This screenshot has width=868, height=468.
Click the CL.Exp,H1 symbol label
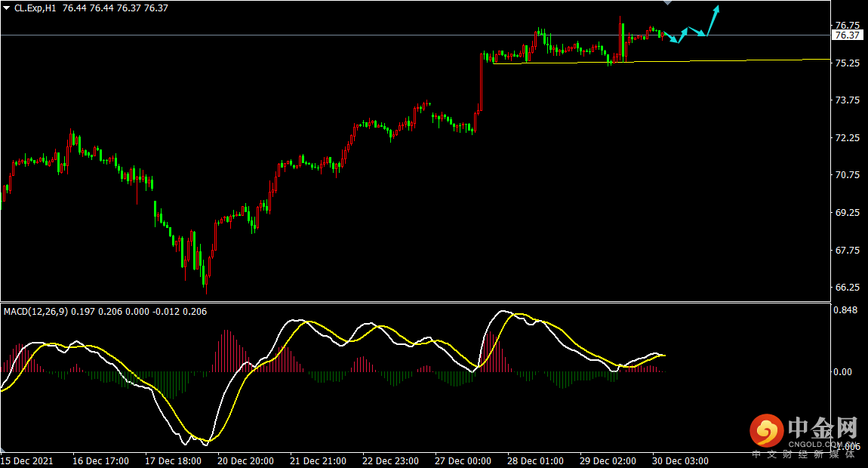(35, 8)
